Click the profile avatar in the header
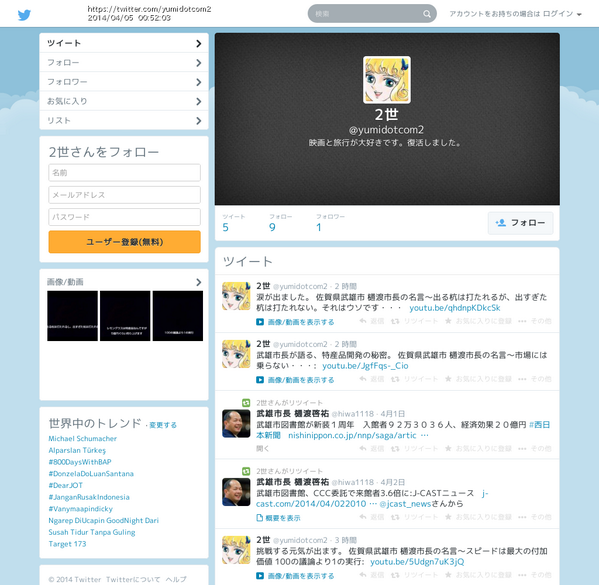The width and height of the screenshot is (599, 585). point(387,80)
